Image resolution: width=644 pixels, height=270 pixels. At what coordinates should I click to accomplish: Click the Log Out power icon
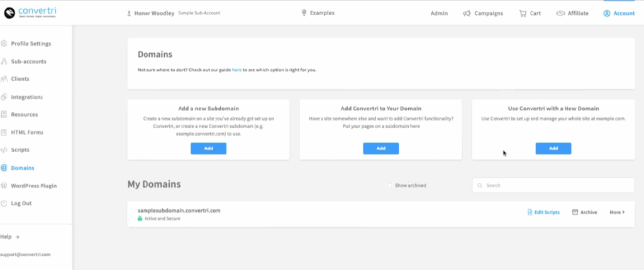[x=4, y=203]
